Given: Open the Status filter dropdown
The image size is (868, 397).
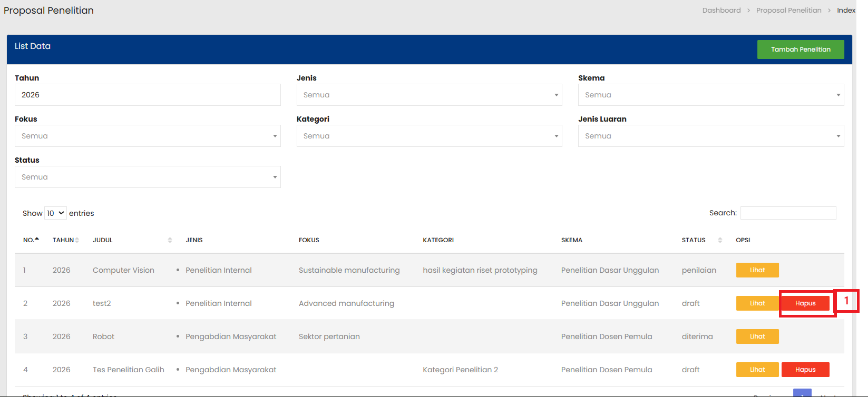Looking at the screenshot, I should coord(148,177).
